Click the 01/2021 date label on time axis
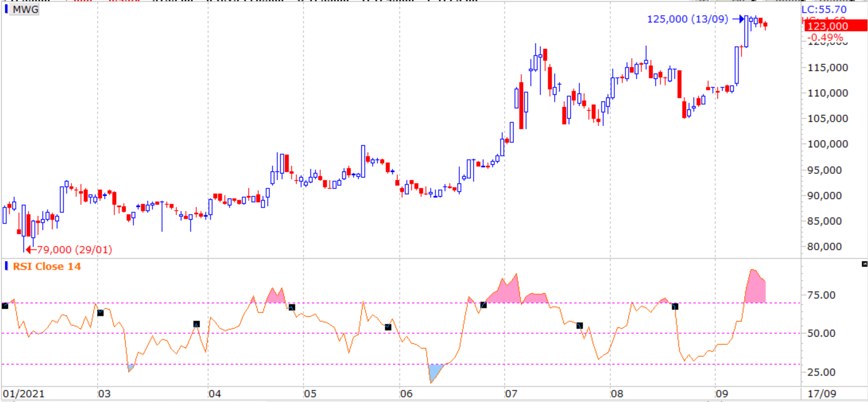 pyautogui.click(x=23, y=394)
